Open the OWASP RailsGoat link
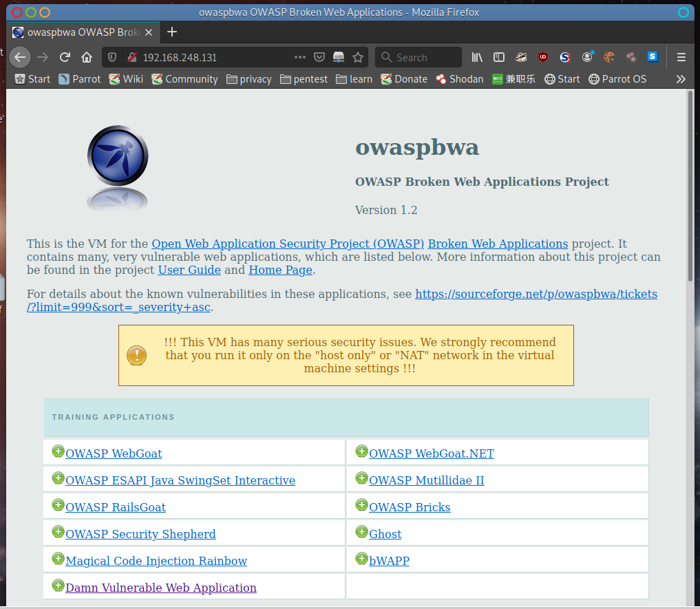Image resolution: width=700 pixels, height=609 pixels. coord(116,507)
